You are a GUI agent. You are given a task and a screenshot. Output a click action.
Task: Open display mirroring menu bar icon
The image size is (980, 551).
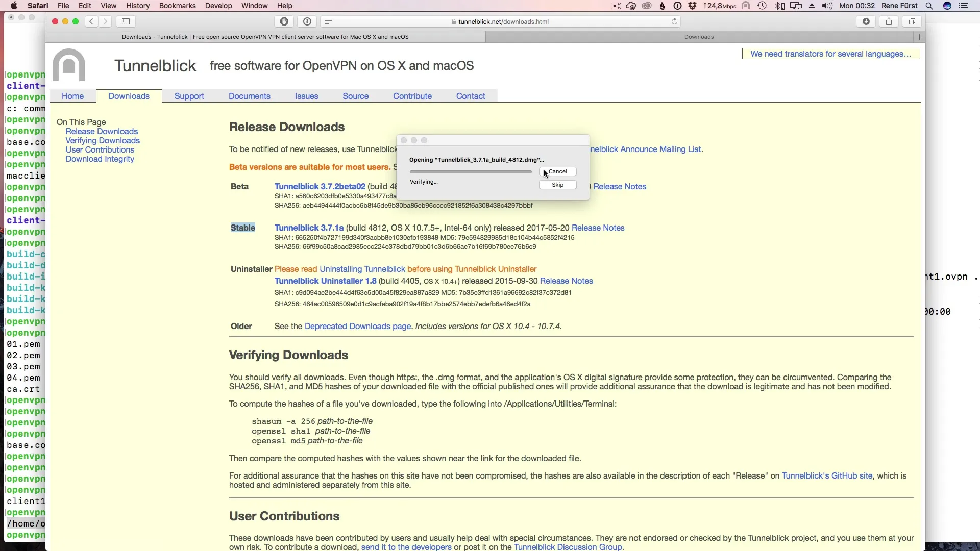(x=796, y=6)
